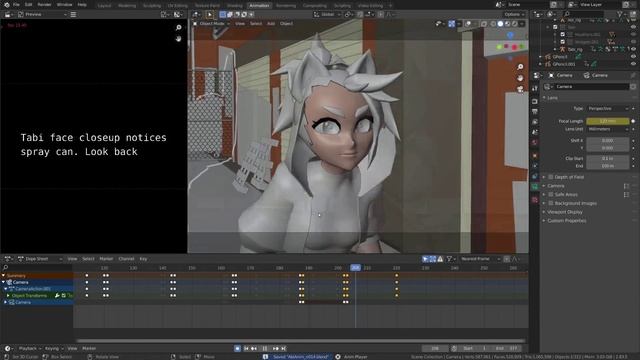Open the File menu

pos(16,5)
